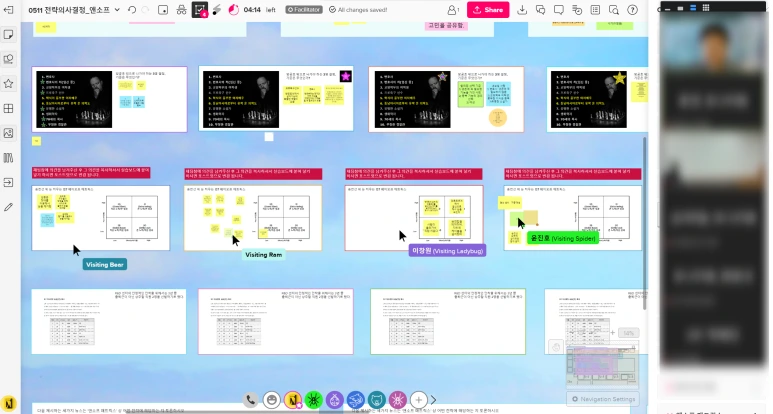The width and height of the screenshot is (773, 414).
Task: Click the first red instruction banner
Action: [x=91, y=172]
